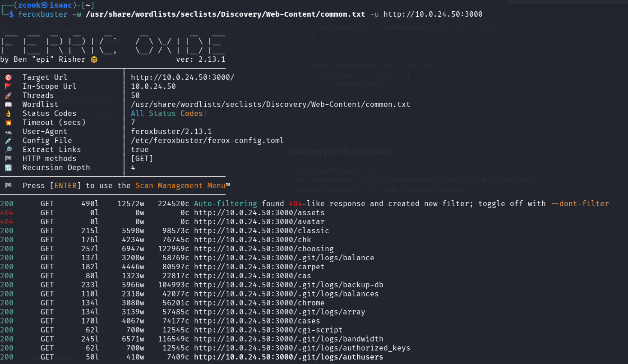The width and height of the screenshot is (628, 364).
Task: Click the target emoji icon beside Target Url
Action: pos(8,78)
